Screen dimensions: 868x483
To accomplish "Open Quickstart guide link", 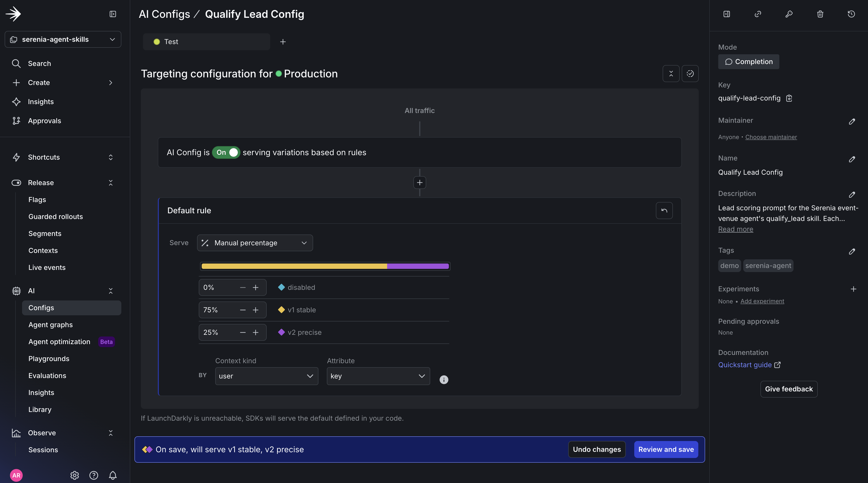I will coord(749,365).
